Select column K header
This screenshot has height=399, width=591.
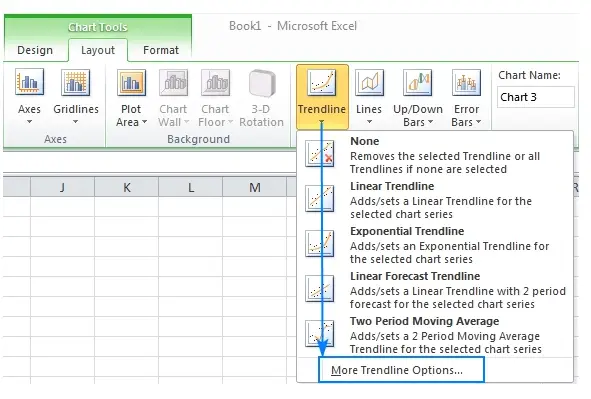[x=127, y=187]
